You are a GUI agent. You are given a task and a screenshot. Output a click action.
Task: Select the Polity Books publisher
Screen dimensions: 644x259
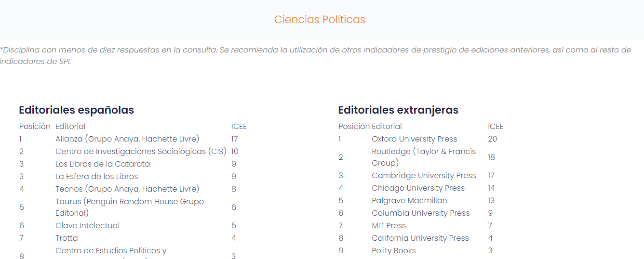click(393, 251)
